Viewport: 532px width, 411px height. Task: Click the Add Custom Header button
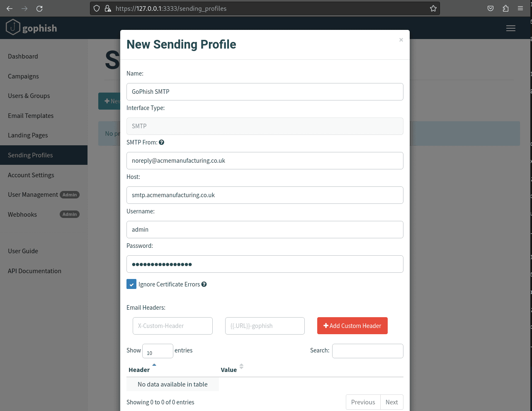coord(352,326)
